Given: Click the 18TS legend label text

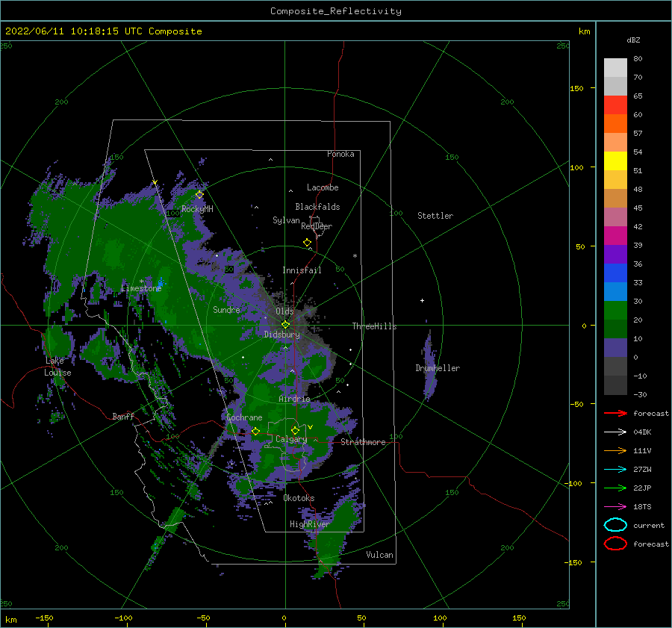Looking at the screenshot, I should (642, 507).
